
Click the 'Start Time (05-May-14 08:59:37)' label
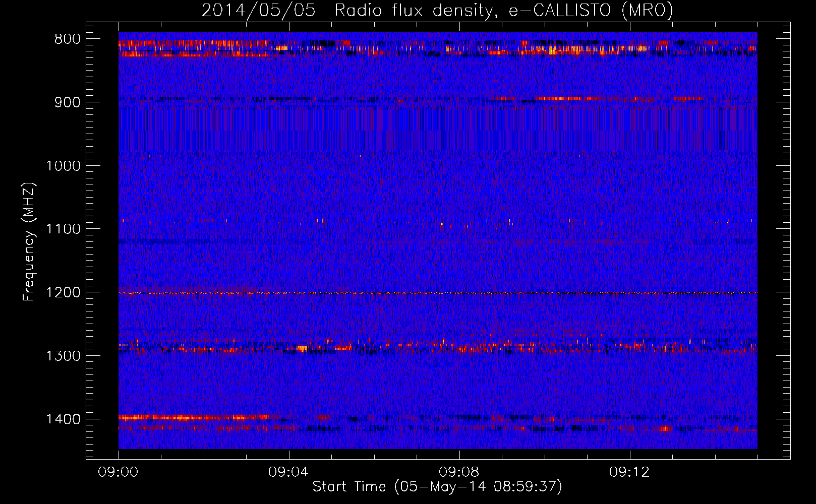point(437,486)
